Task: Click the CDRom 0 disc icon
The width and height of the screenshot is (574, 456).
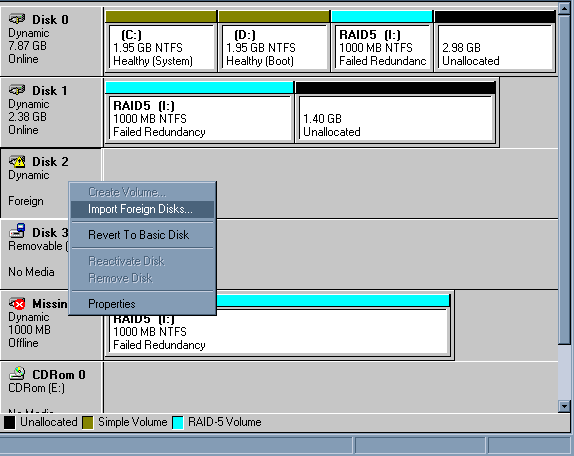Action: [17, 373]
